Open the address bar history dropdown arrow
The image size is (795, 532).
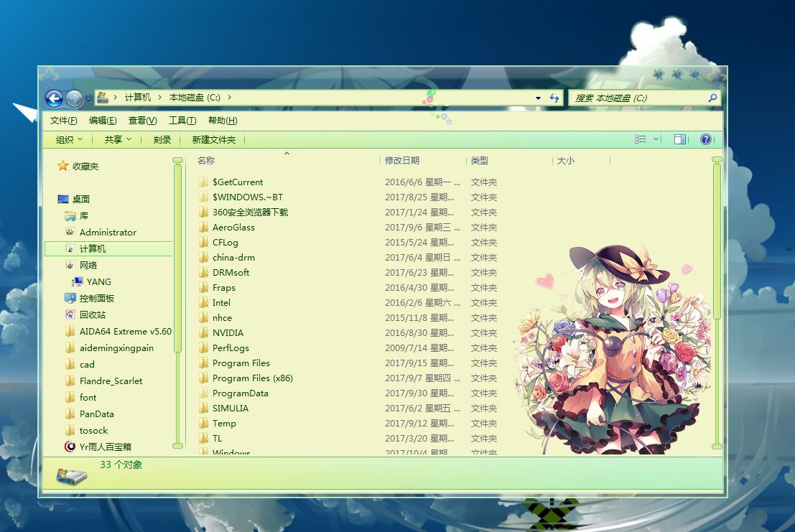pos(538,98)
